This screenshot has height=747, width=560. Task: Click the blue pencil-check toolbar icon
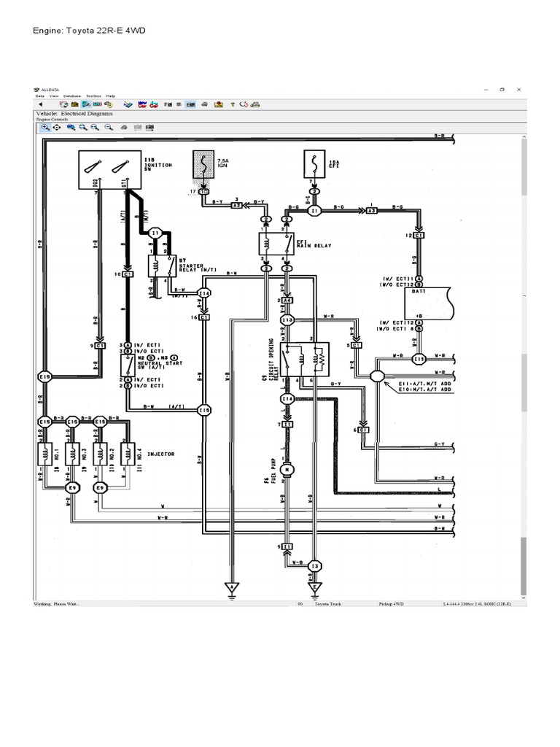[x=128, y=104]
